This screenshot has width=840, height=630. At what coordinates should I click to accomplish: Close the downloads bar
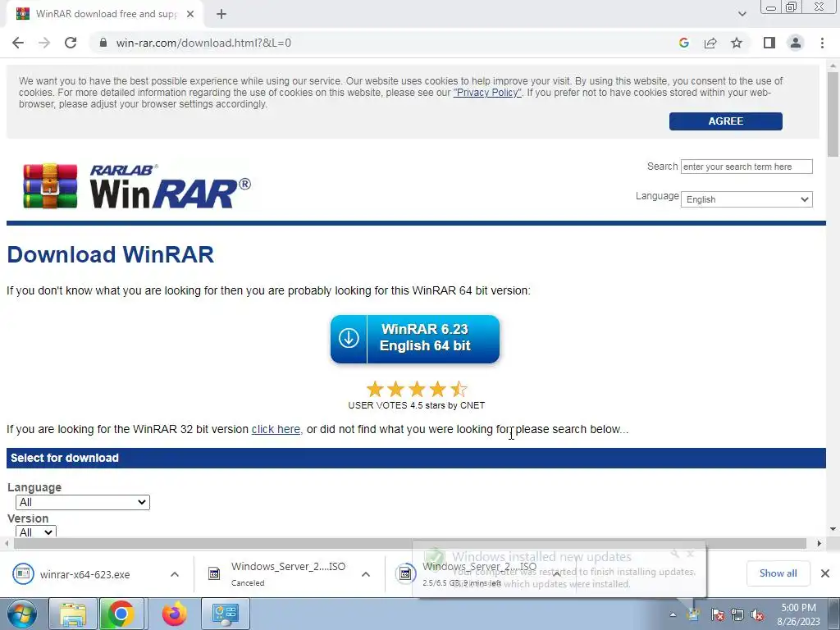coord(825,573)
